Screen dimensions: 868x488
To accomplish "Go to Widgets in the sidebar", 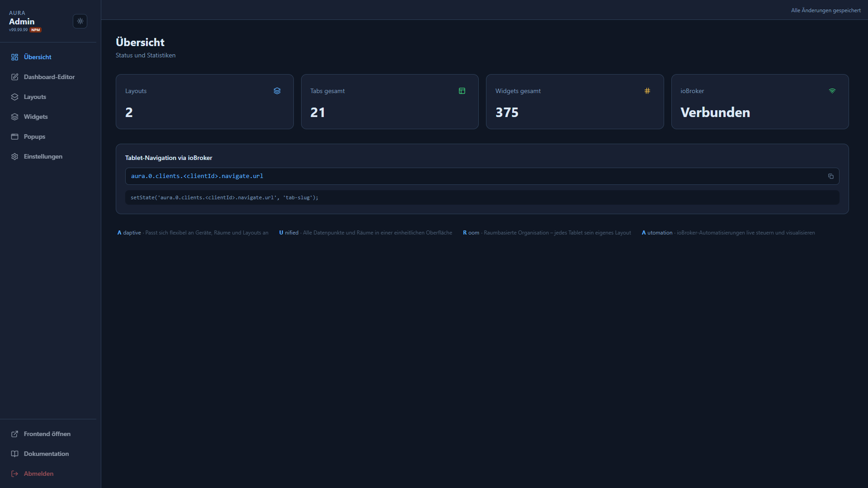I will click(48, 117).
